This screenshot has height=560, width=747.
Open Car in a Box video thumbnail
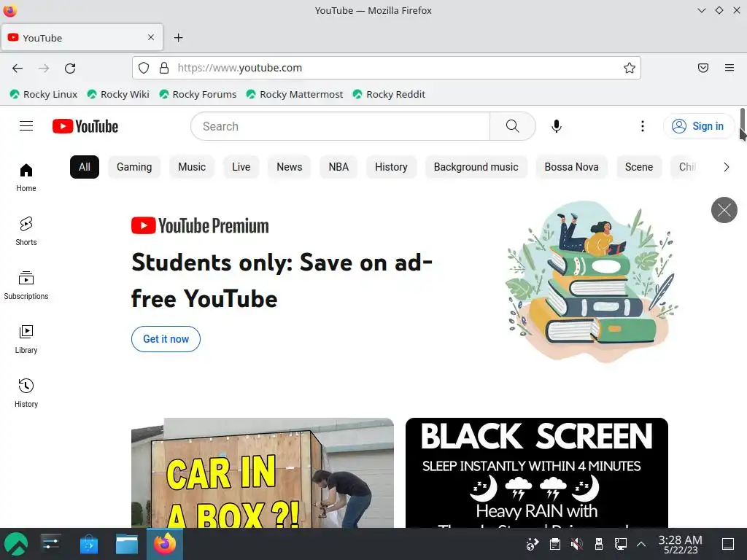263,472
